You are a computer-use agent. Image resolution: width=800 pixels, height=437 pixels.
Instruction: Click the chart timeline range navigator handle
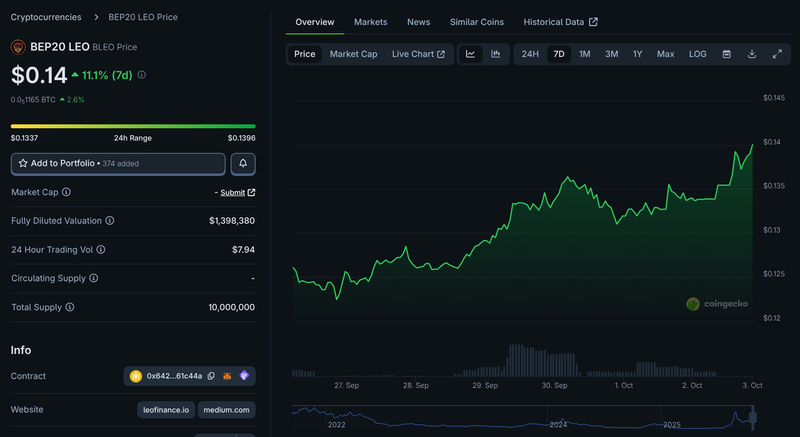(x=753, y=415)
